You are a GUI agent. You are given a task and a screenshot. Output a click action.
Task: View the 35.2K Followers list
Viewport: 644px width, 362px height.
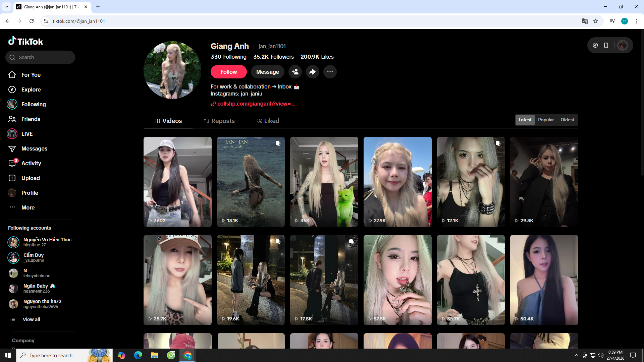(273, 57)
